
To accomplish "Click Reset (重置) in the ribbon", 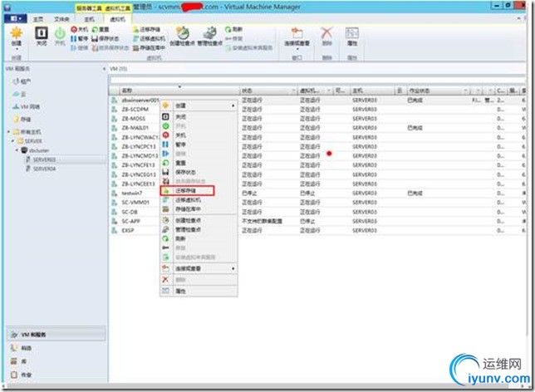I will click(x=101, y=30).
